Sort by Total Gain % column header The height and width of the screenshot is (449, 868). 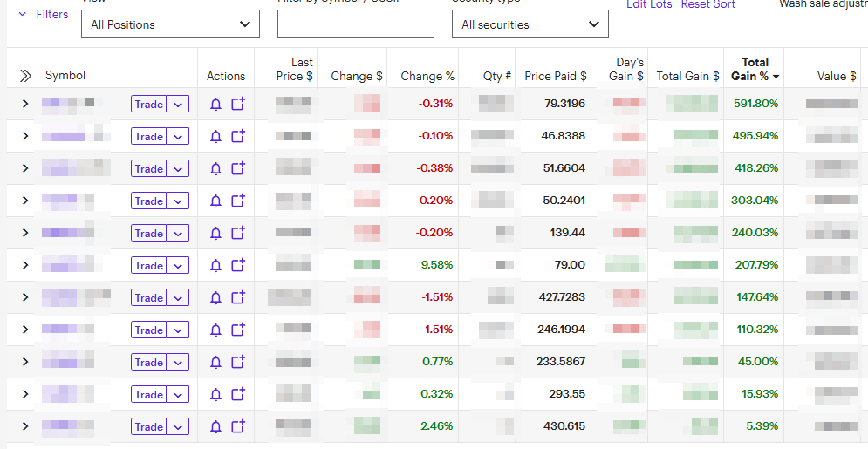click(755, 69)
